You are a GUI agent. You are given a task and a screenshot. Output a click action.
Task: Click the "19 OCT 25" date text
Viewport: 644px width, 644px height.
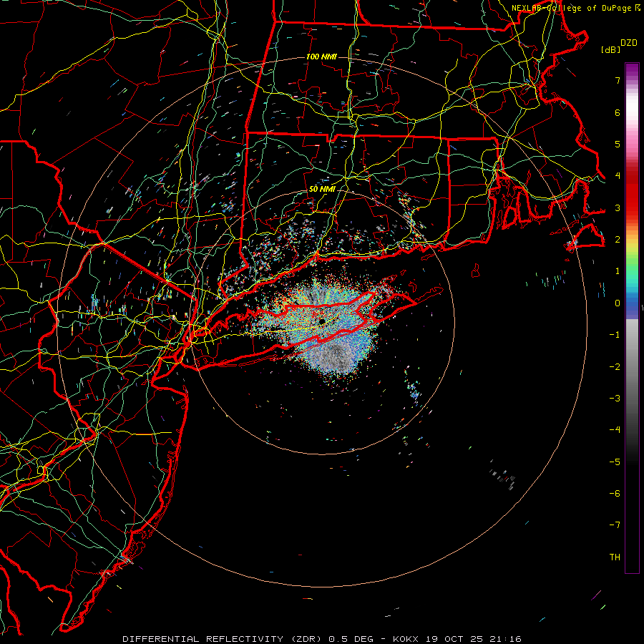(x=454, y=639)
